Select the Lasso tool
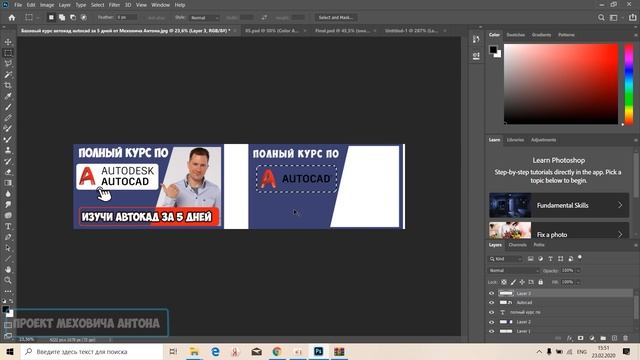This screenshot has width=640, height=360. click(x=8, y=64)
